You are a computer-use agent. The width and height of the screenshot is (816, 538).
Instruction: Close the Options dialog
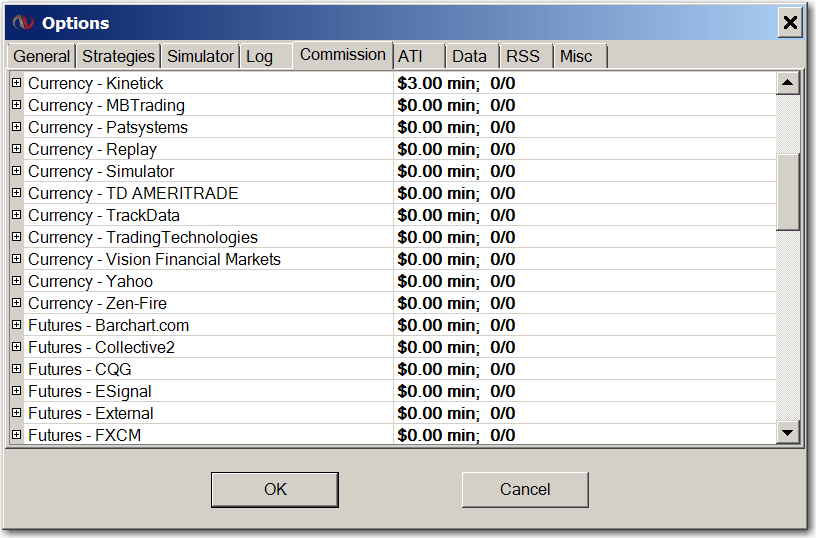[x=790, y=23]
